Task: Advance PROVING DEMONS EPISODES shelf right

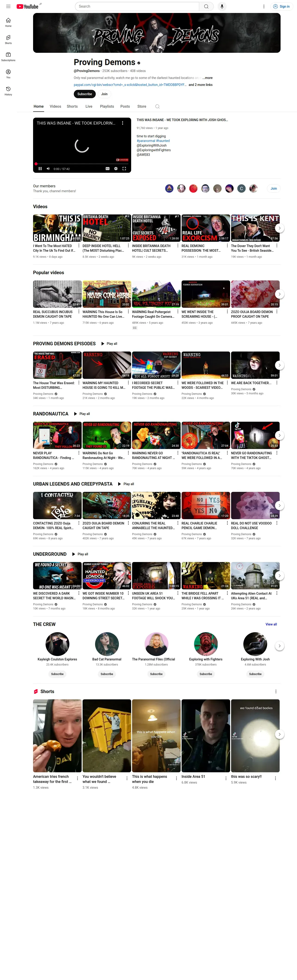Action: point(279,365)
